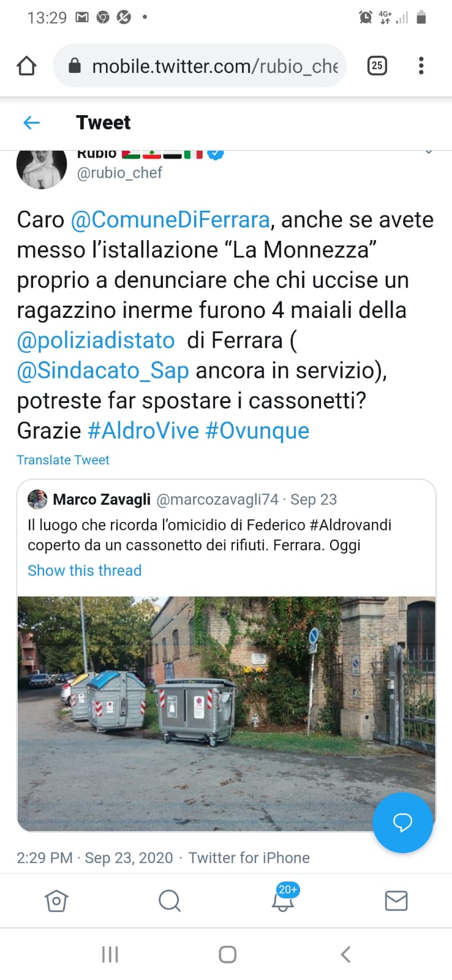Go to the Twitter Home tab
452x980 pixels.
click(56, 900)
